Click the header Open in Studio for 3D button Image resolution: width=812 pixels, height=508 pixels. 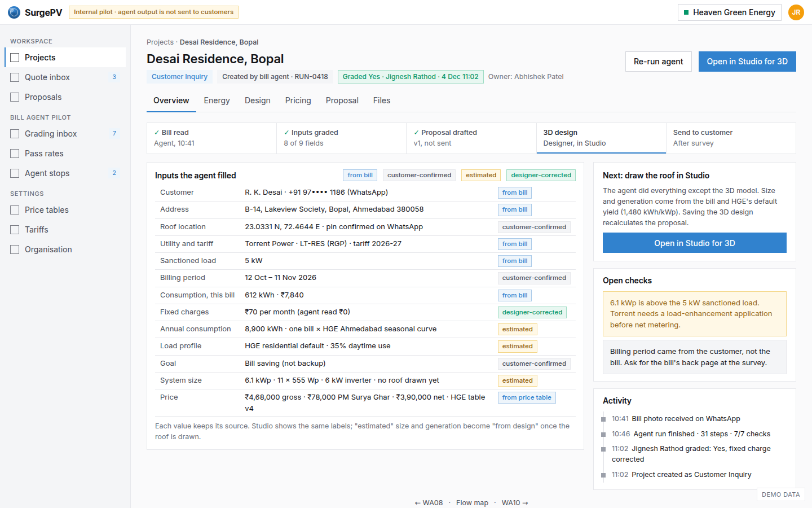coord(747,62)
